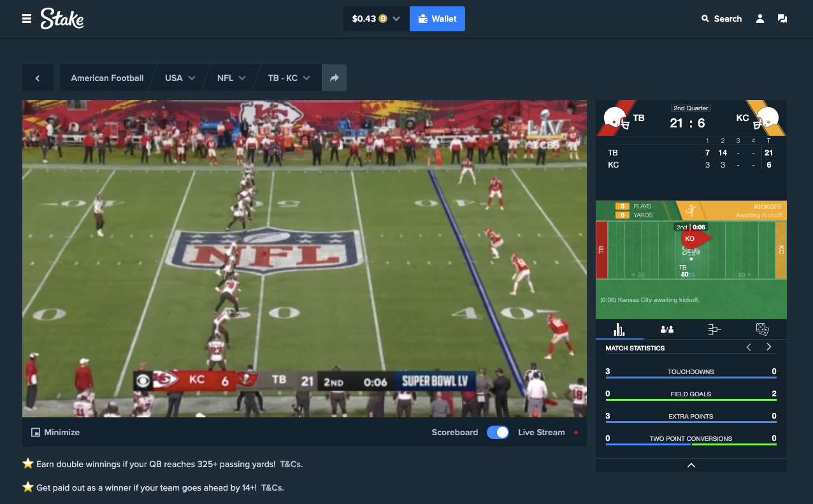Screen dimensions: 813x504
Task: Click the search magnifier icon
Action: [705, 18]
